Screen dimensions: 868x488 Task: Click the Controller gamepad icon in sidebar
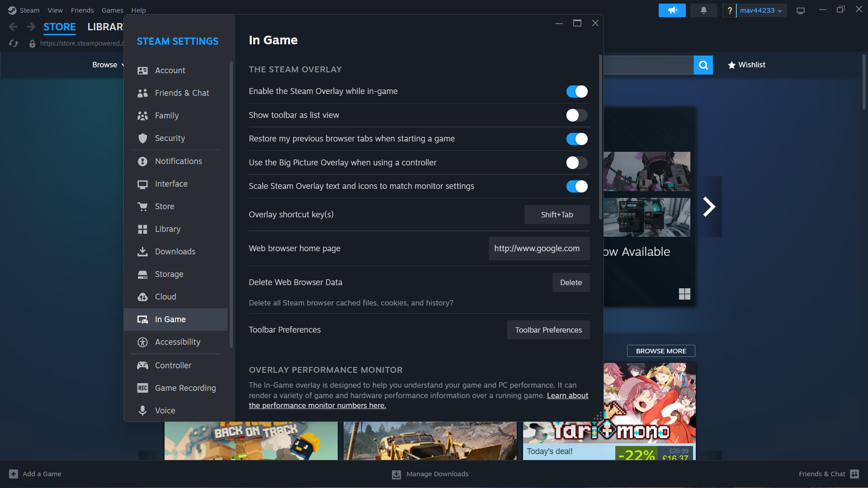[142, 365]
